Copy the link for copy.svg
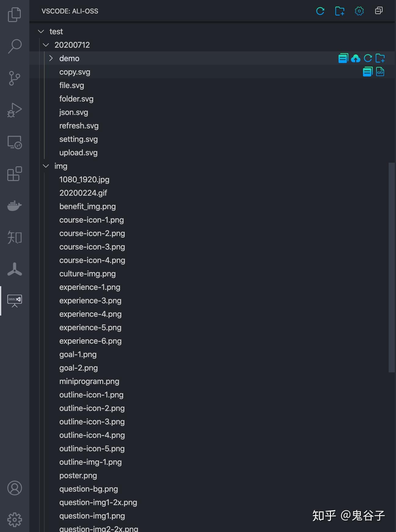 coord(380,72)
